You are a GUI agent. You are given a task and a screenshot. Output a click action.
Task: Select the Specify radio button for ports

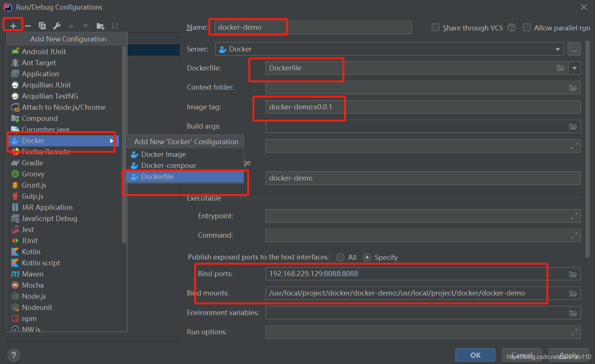(x=367, y=257)
